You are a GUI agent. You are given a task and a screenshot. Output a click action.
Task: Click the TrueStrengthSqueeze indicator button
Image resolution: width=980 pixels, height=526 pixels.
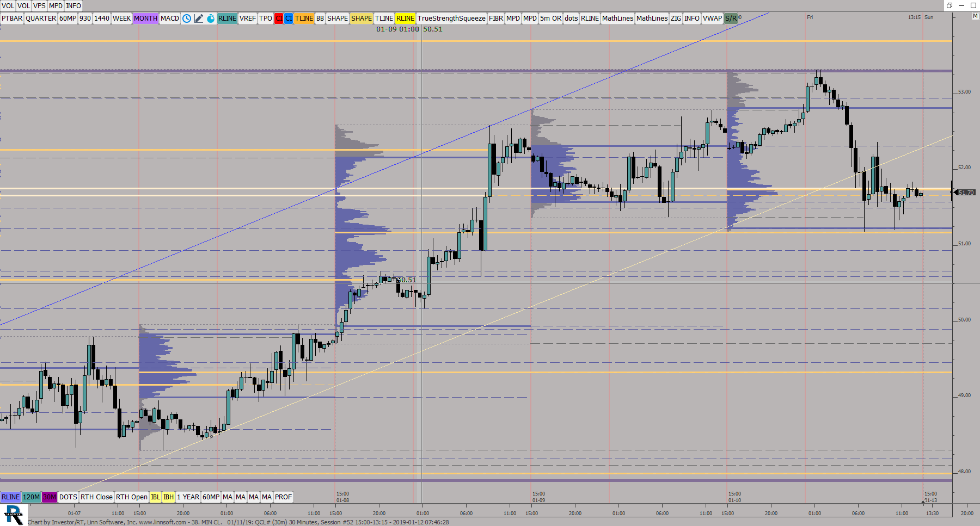point(451,18)
